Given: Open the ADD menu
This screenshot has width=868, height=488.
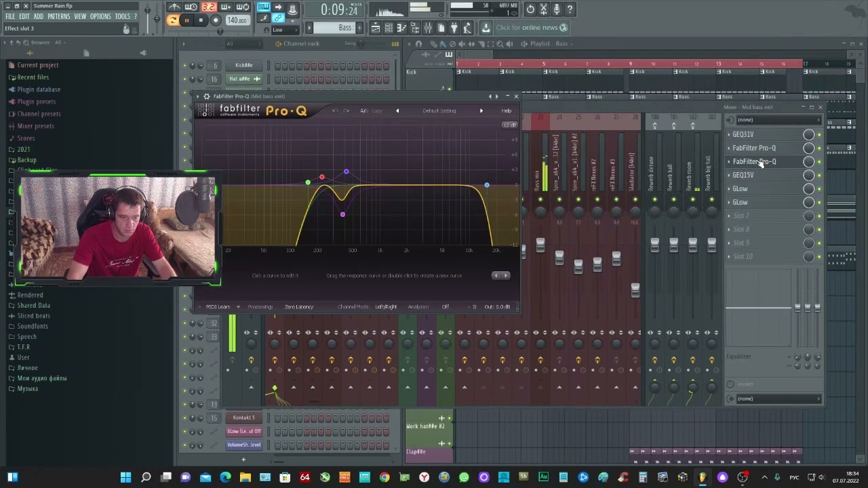Looking at the screenshot, I should point(39,16).
